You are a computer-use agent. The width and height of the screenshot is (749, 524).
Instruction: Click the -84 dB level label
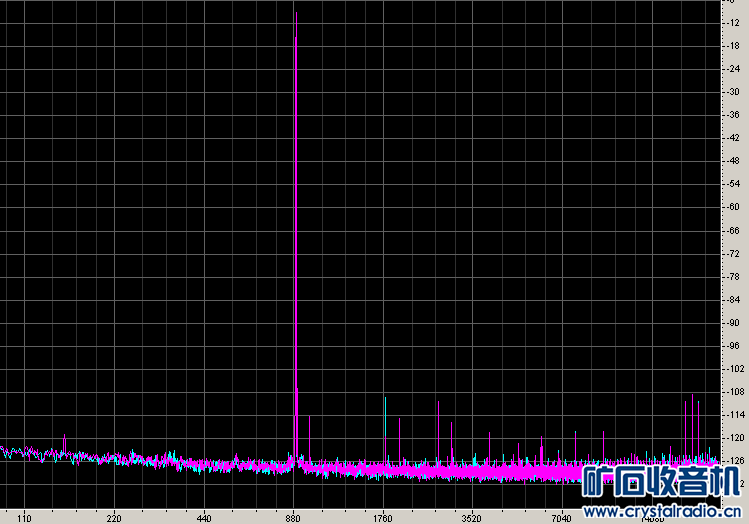734,300
